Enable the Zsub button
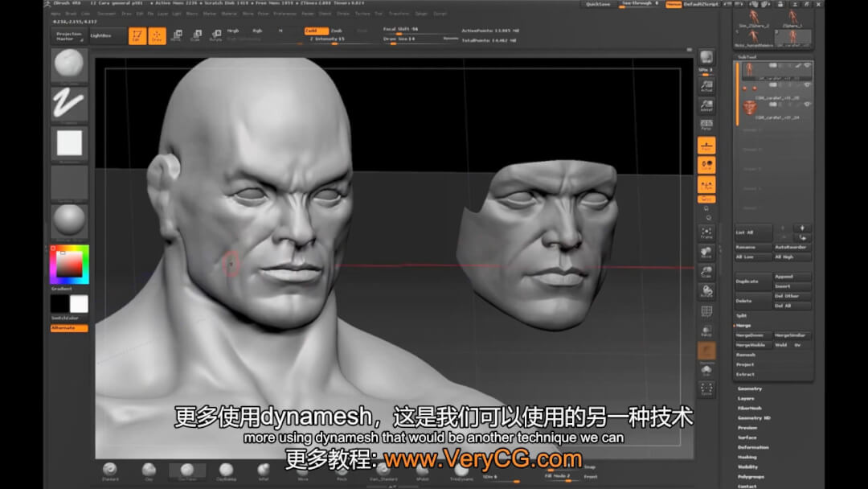Viewport: 868px width, 489px height. point(337,31)
